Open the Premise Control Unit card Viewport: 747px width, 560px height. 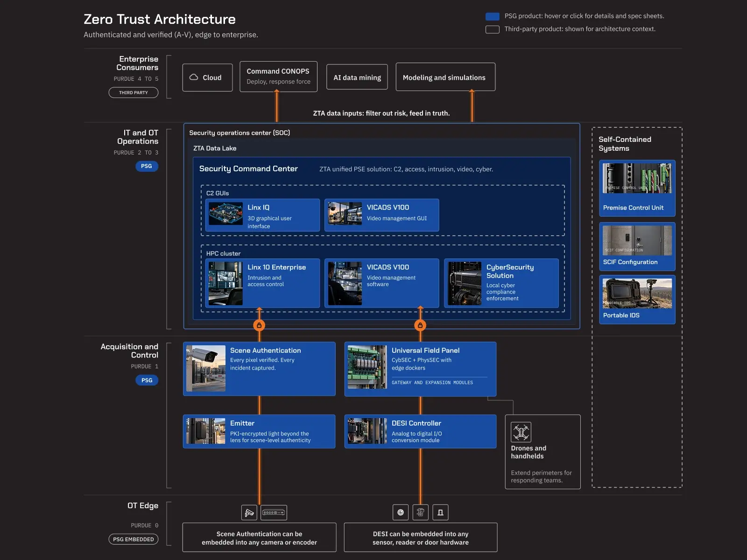pos(637,188)
